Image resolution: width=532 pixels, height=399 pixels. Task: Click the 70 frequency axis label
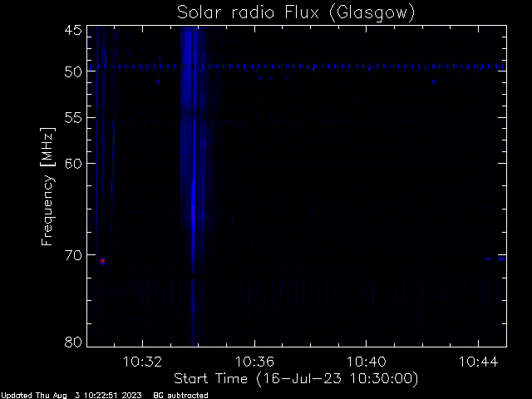pos(73,255)
